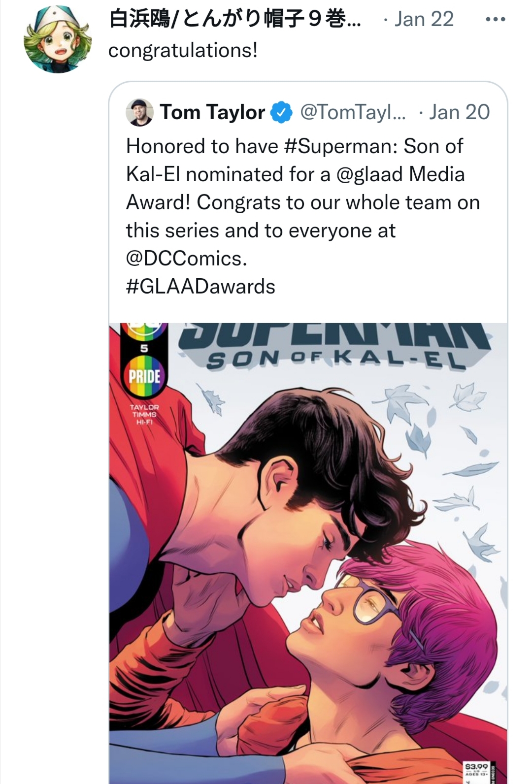Open the Superman comic cover image
Image resolution: width=532 pixels, height=784 pixels.
click(308, 553)
